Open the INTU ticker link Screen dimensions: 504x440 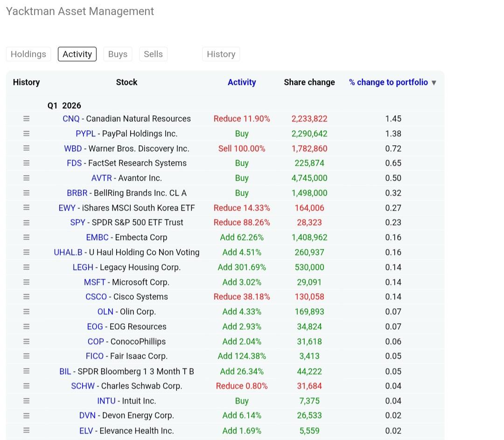coord(106,401)
